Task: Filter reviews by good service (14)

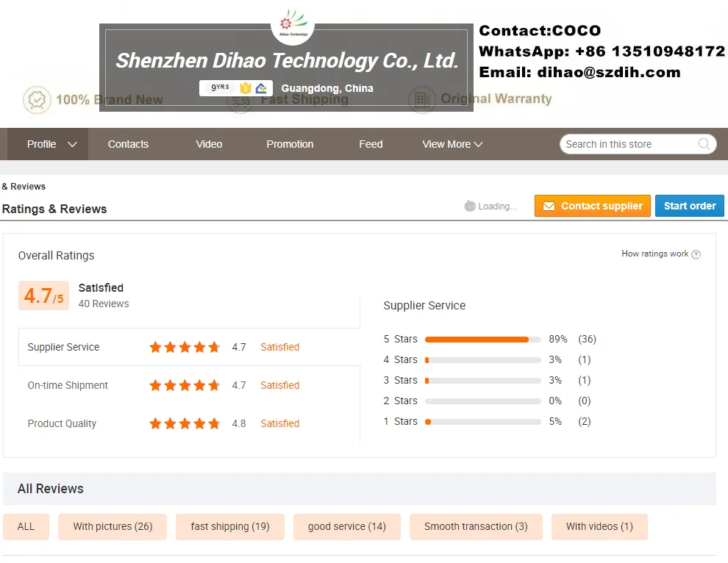Action: (347, 527)
